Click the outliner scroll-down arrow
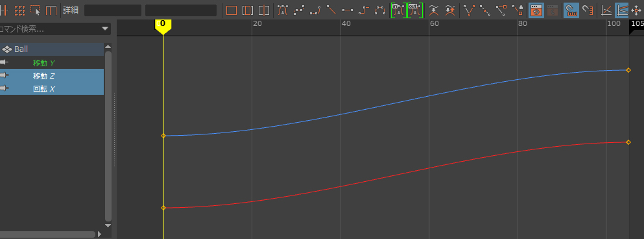The width and height of the screenshot is (644, 239). coord(108,225)
